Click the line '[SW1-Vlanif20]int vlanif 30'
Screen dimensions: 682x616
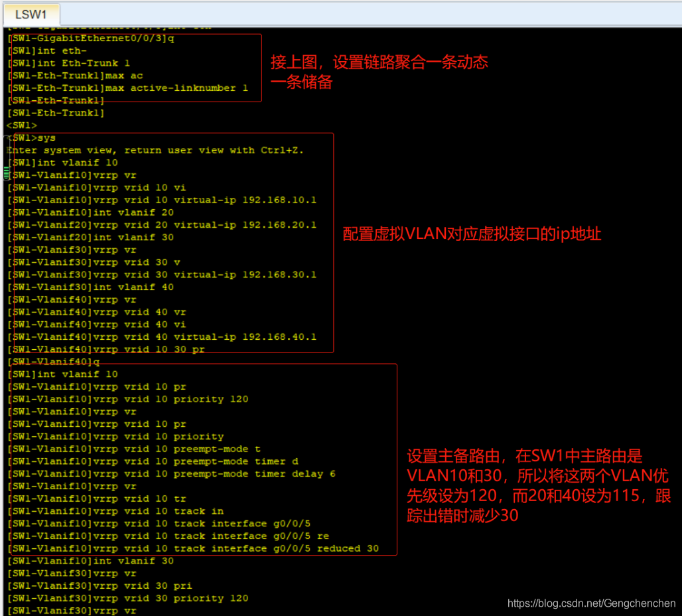click(x=90, y=237)
